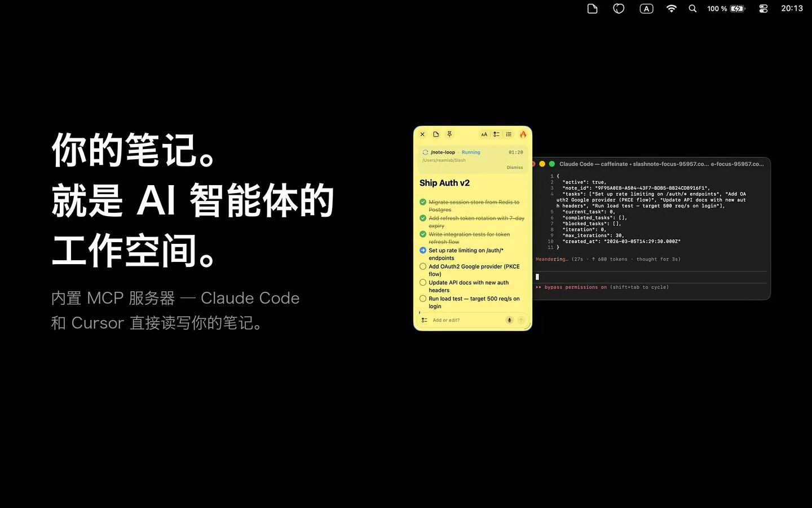Click the Meandering status line in terminal
The width and height of the screenshot is (812, 508).
[x=608, y=259]
